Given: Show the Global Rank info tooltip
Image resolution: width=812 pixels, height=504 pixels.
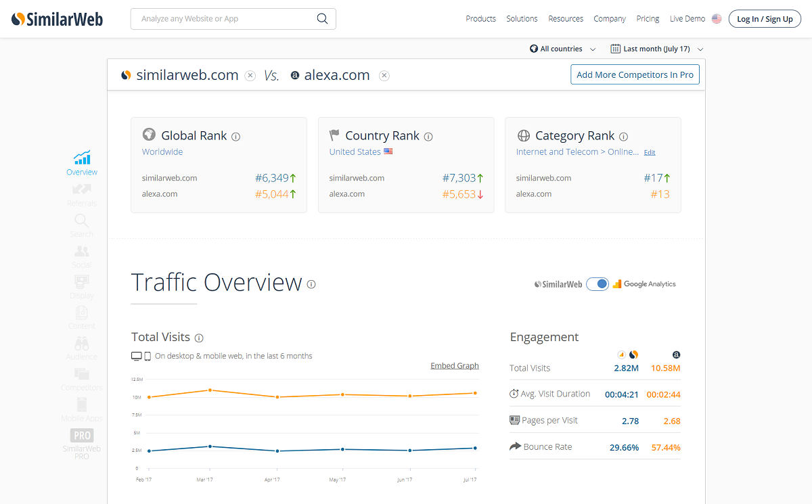Looking at the screenshot, I should [x=236, y=137].
